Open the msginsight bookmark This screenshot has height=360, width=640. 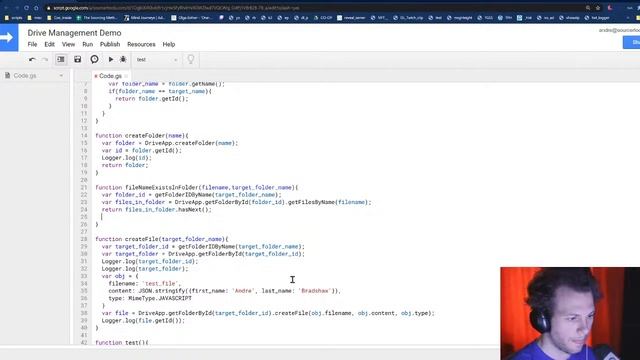pyautogui.click(x=460, y=18)
